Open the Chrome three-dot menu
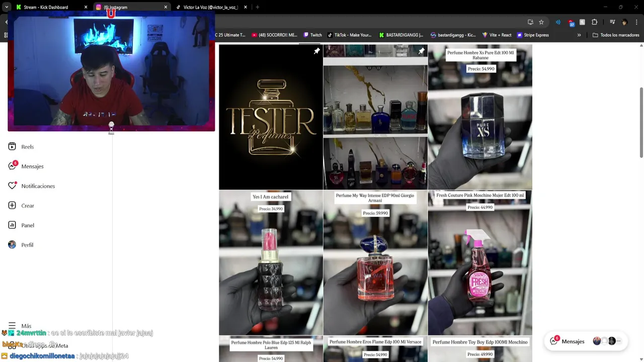 point(636,22)
